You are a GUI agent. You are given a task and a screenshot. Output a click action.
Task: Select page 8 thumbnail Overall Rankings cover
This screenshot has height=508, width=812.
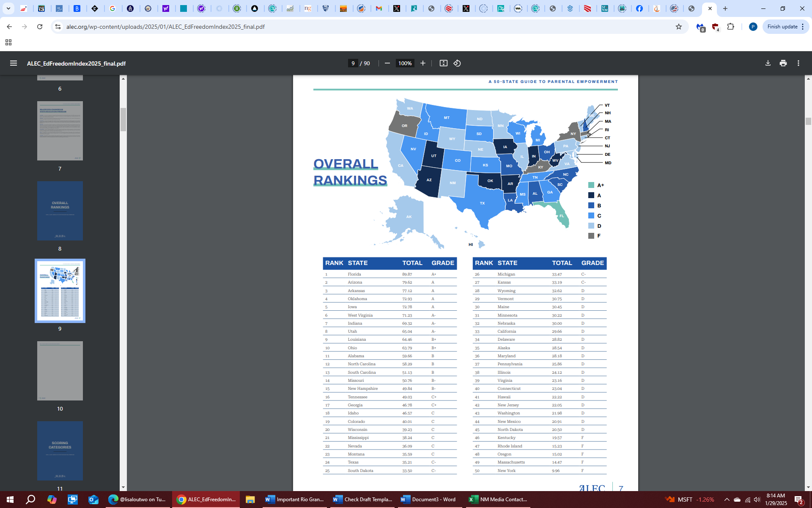(60, 211)
